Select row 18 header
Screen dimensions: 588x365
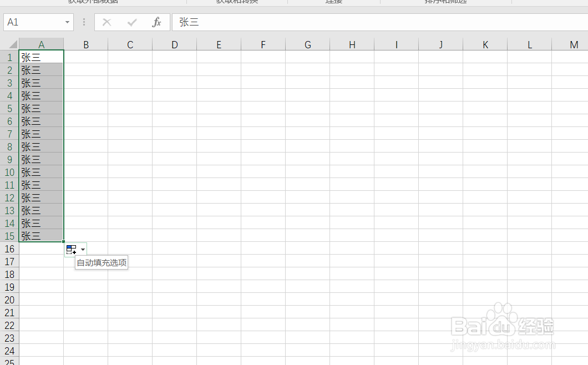(x=9, y=274)
